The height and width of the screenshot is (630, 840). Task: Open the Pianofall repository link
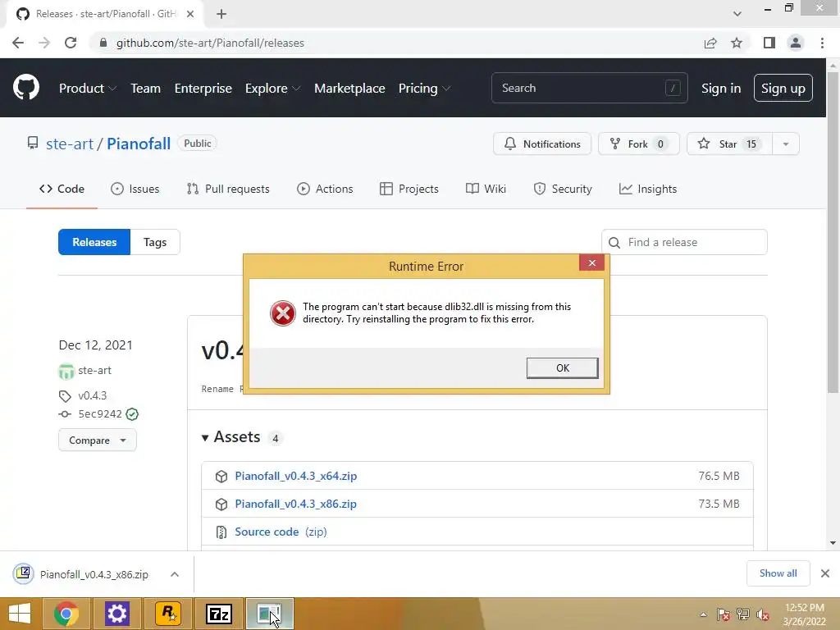(x=139, y=144)
